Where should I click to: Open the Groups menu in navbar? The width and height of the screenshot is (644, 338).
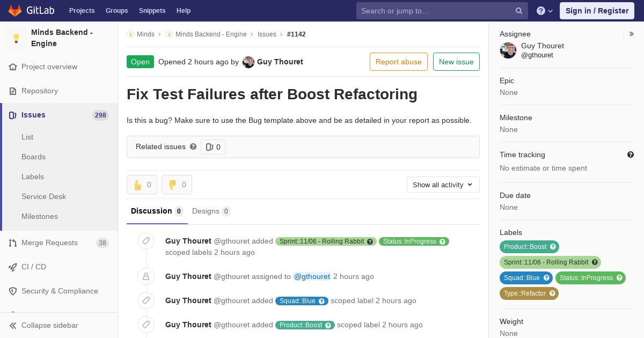tap(116, 11)
